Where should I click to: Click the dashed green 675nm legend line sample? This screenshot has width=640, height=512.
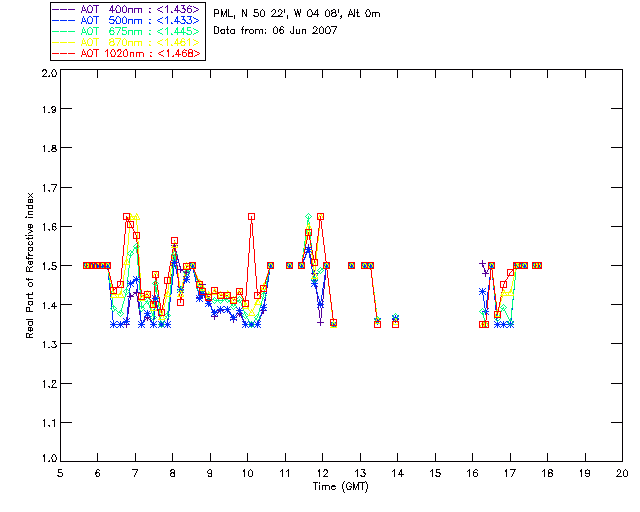point(64,31)
